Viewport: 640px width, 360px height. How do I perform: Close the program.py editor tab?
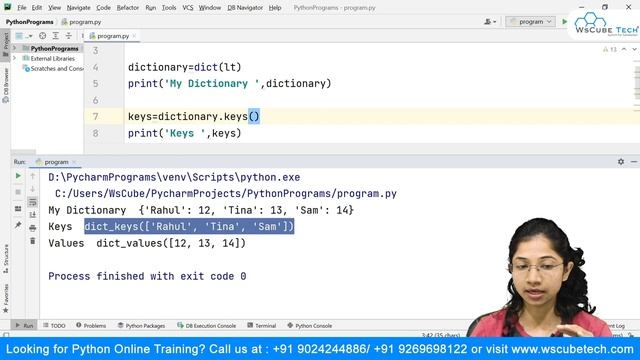134,36
